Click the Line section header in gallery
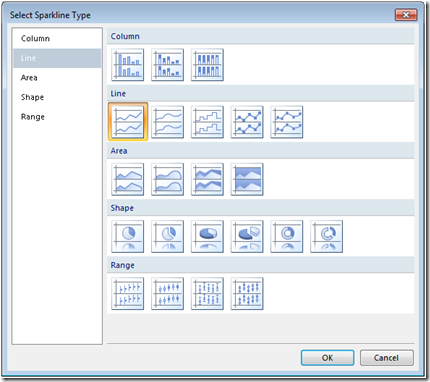The height and width of the screenshot is (382, 430). [x=261, y=93]
